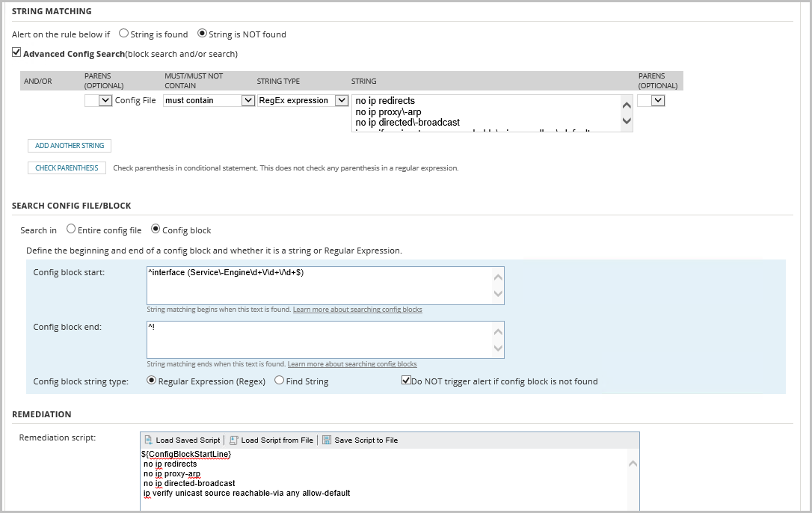812x513 pixels.
Task: Select the 'Entire config file' radio button
Action: tap(71, 229)
